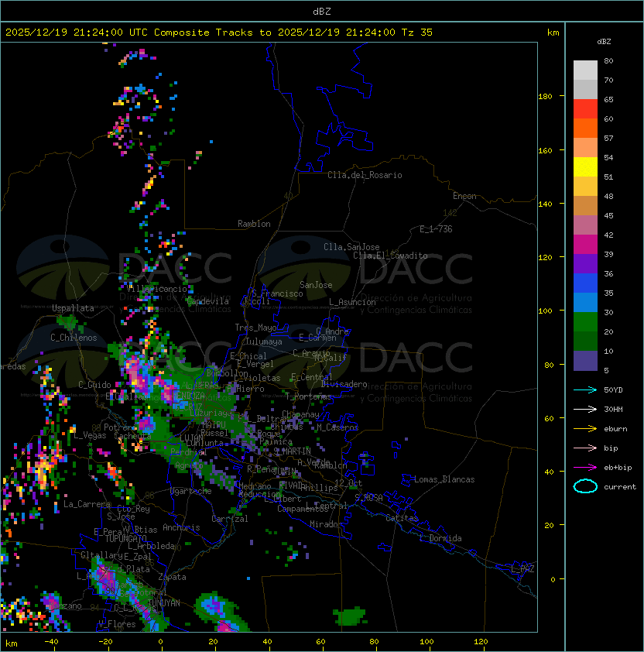Screen dimensions: 644x652
Task: Click the 'Clla.del_Rosario' label
Action: click(x=365, y=175)
